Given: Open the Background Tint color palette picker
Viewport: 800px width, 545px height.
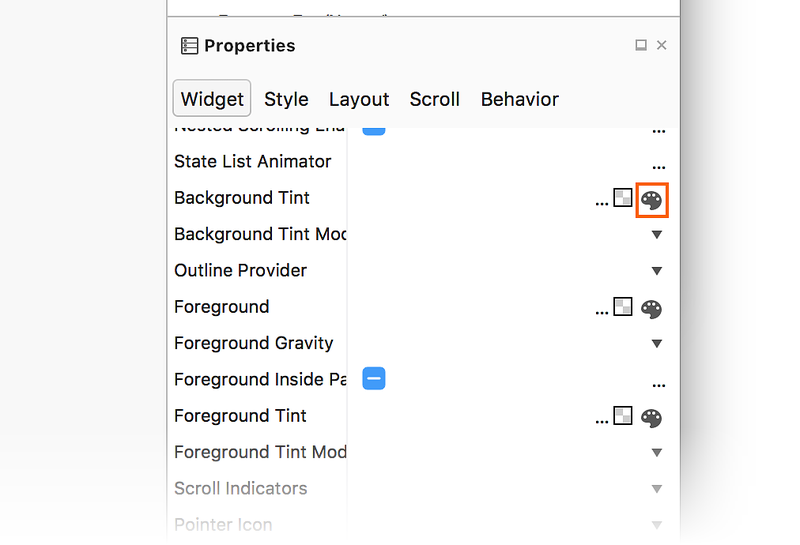Looking at the screenshot, I should coord(651,200).
